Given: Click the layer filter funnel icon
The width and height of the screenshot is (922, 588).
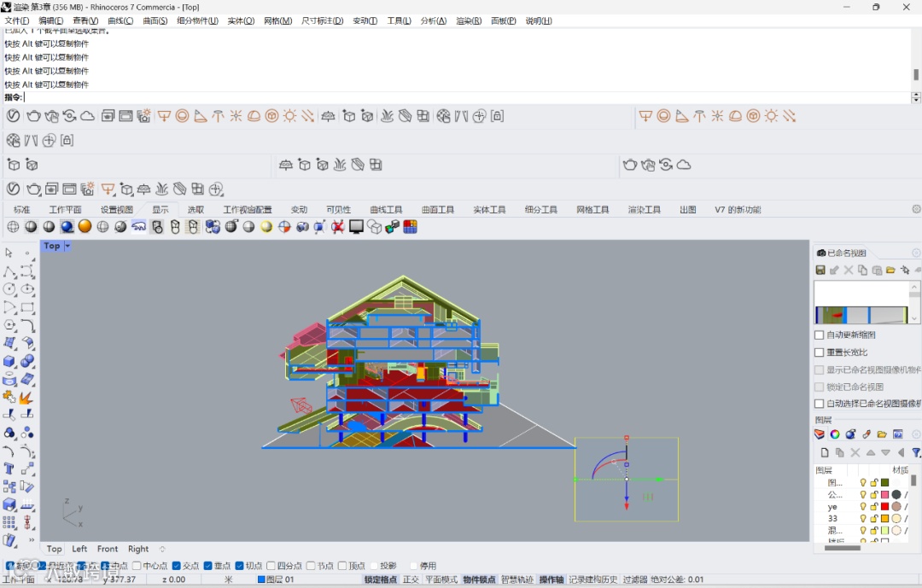Looking at the screenshot, I should pyautogui.click(x=915, y=452).
